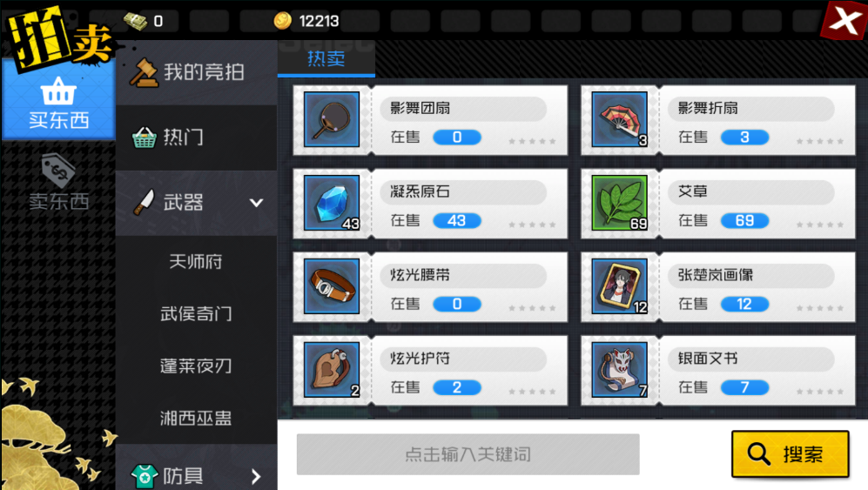The width and height of the screenshot is (868, 490).
Task: Close the auction window with X
Action: click(844, 21)
